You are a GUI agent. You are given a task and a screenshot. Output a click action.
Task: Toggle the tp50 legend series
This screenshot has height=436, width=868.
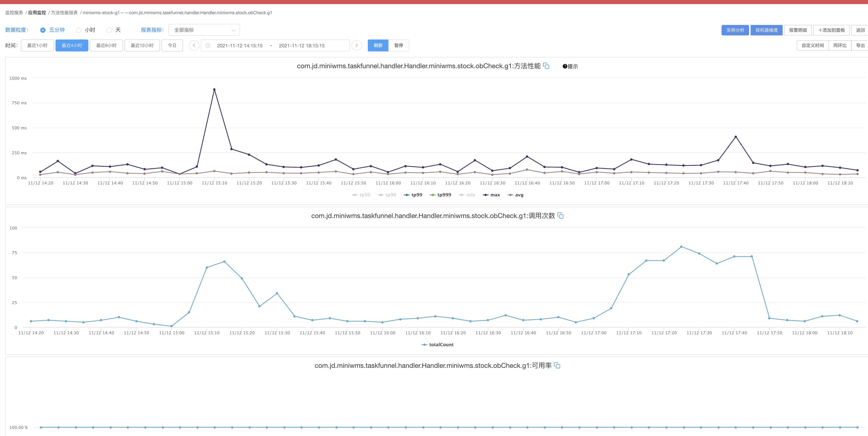(x=361, y=195)
